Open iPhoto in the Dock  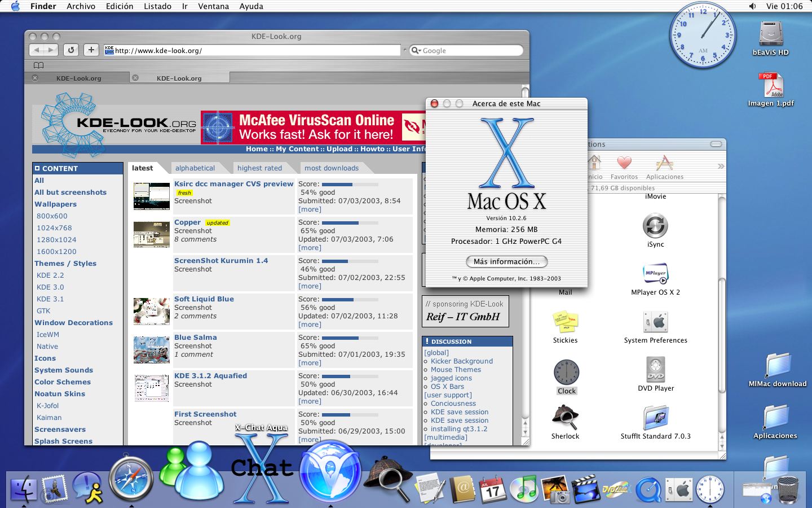coord(555,489)
